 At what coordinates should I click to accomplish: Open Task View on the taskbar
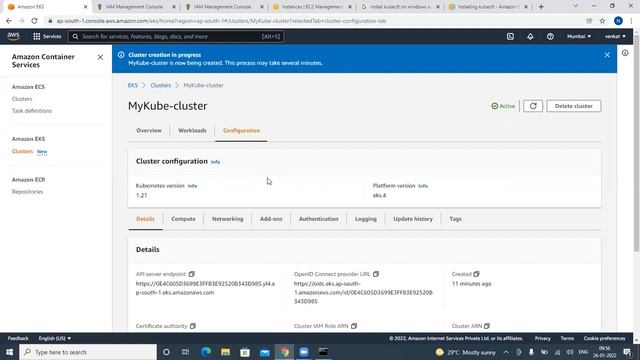tap(185, 352)
